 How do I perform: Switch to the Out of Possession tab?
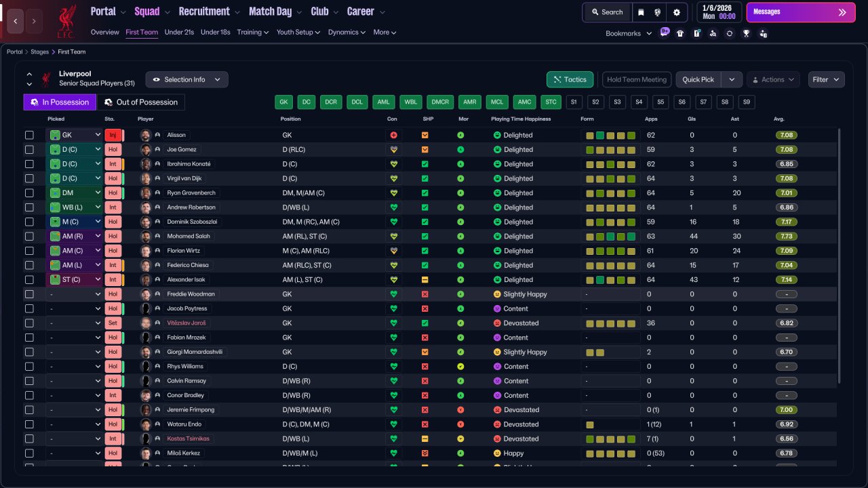pos(141,102)
